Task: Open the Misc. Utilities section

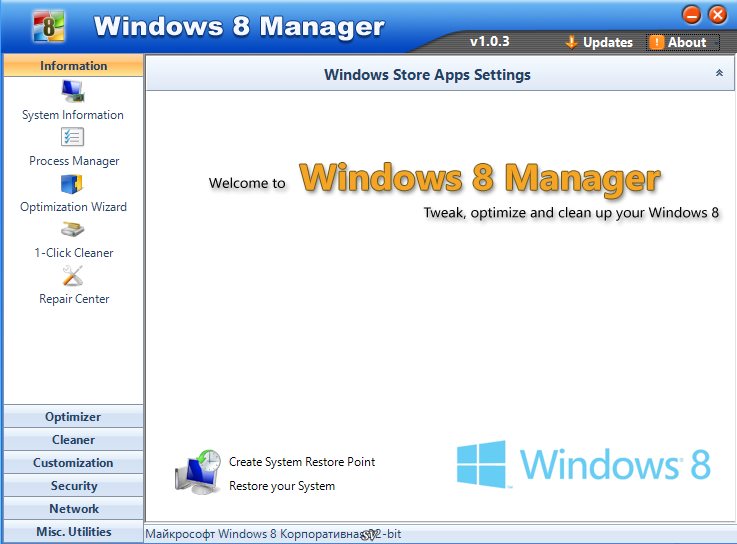Action: click(x=73, y=532)
